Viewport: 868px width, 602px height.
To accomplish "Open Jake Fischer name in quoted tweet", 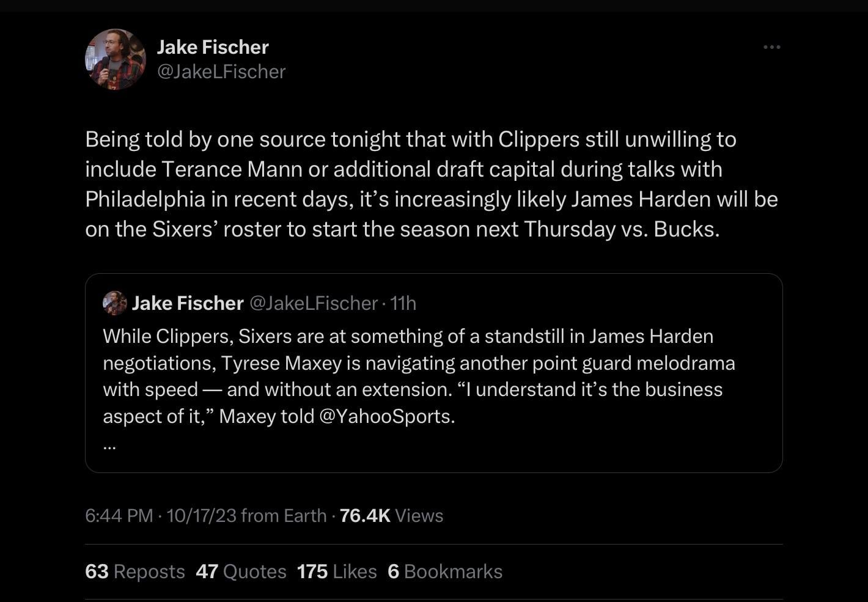I will pyautogui.click(x=188, y=303).
